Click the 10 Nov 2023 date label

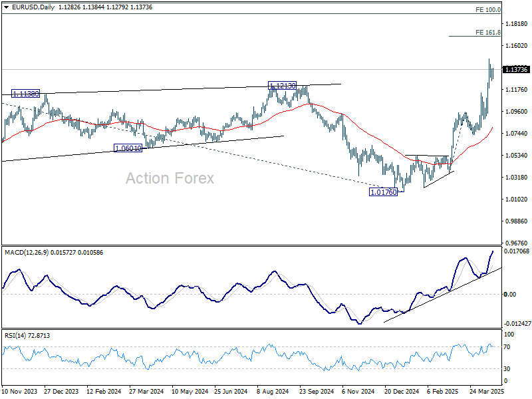pos(20,392)
